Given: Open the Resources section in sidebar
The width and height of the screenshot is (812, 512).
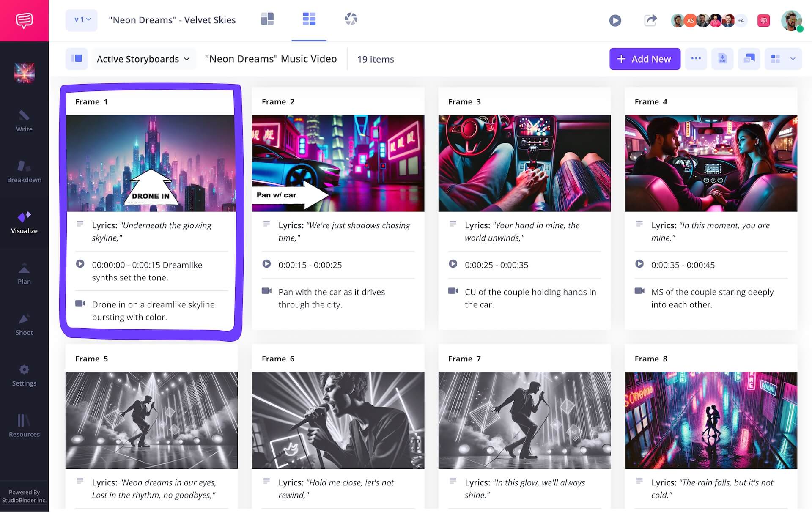Looking at the screenshot, I should coord(24,426).
